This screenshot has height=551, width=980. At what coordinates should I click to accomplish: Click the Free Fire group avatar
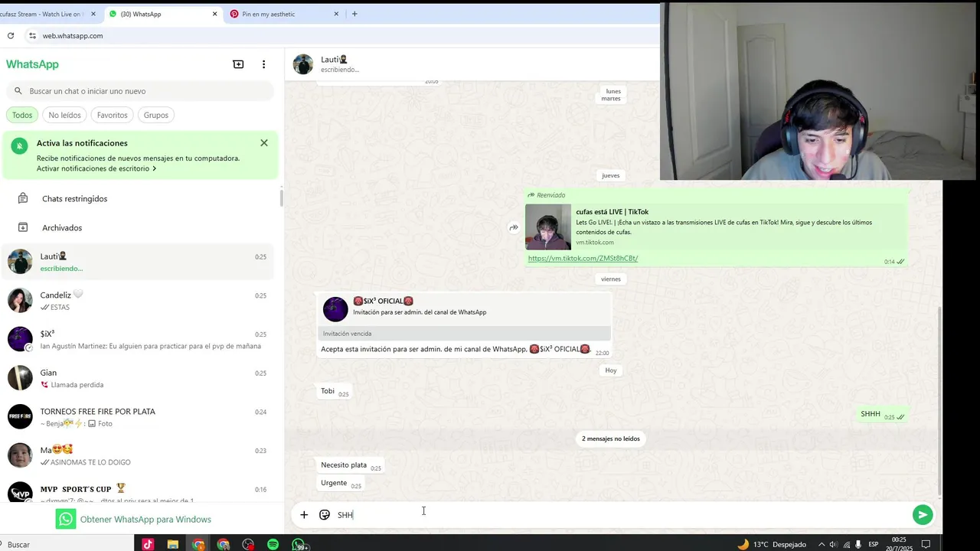click(x=20, y=417)
